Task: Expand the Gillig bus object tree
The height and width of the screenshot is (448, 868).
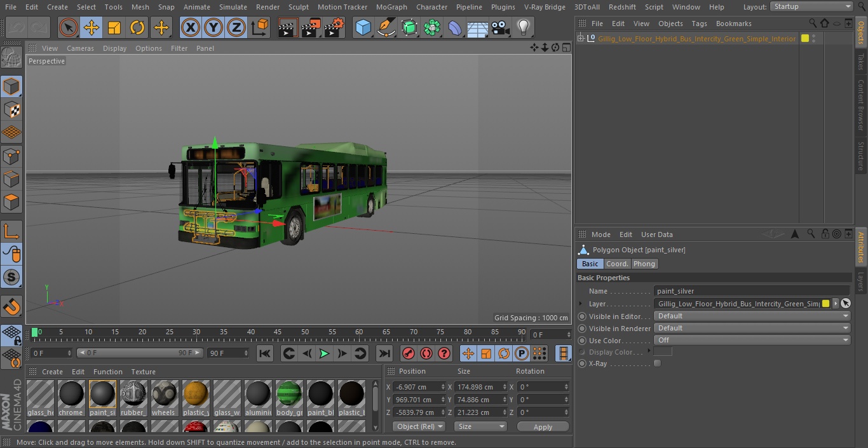Action: click(x=581, y=39)
